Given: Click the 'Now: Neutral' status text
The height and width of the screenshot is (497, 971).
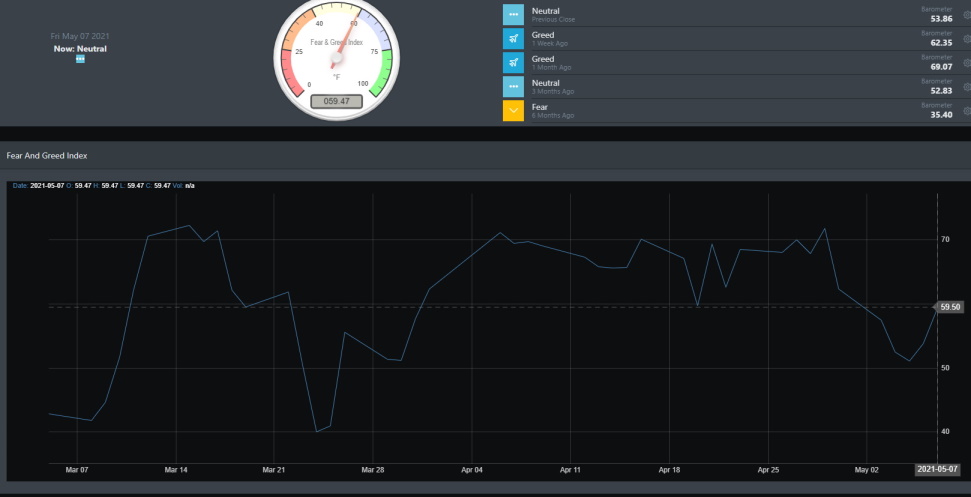Looking at the screenshot, I should 80,48.
